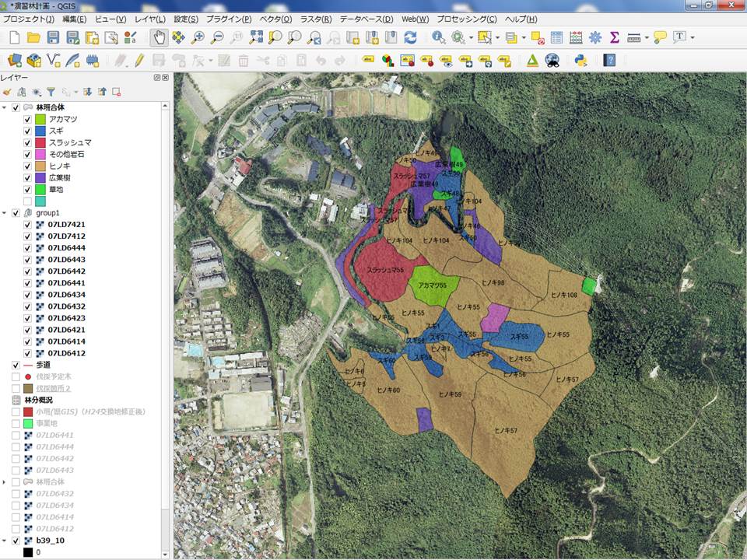Collapse the group1 layer group

click(x=5, y=212)
